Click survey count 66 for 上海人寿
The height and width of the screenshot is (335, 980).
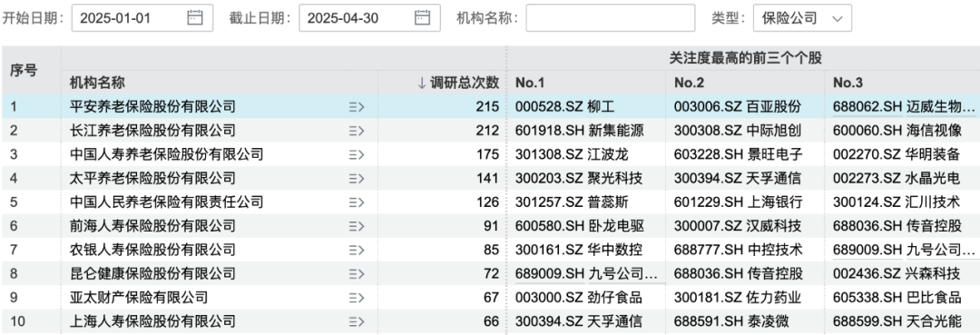491,321
